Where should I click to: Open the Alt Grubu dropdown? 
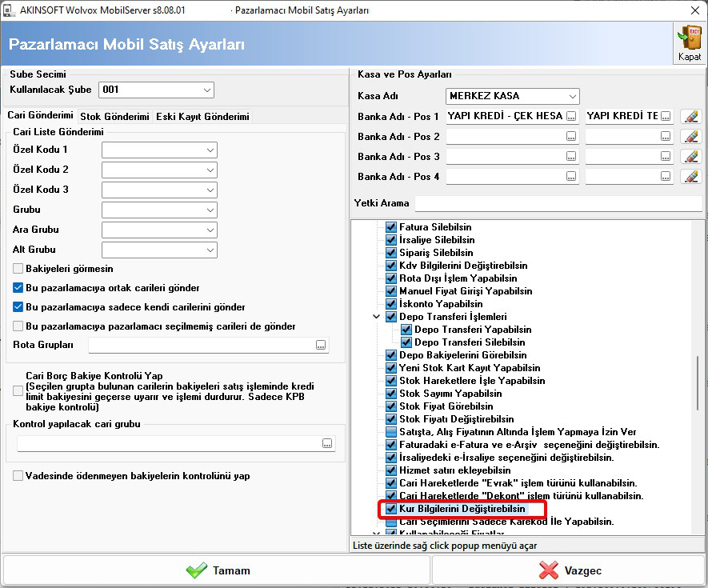click(x=210, y=250)
